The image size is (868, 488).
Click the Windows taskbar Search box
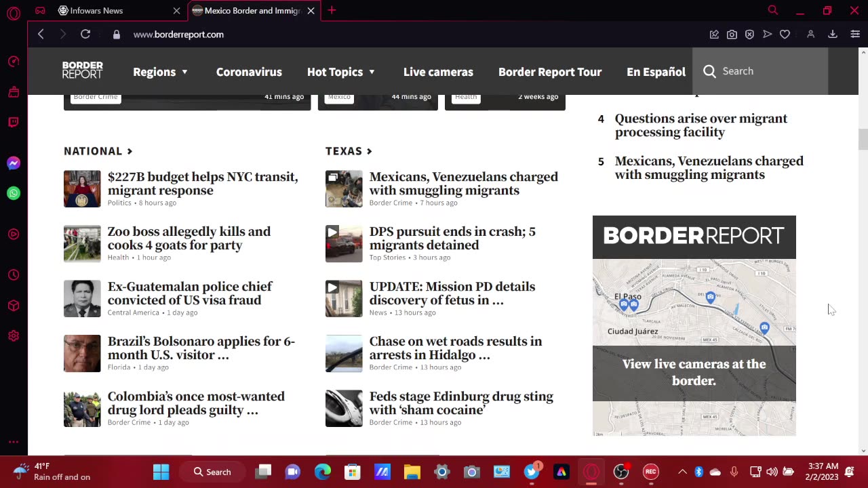[x=212, y=472]
